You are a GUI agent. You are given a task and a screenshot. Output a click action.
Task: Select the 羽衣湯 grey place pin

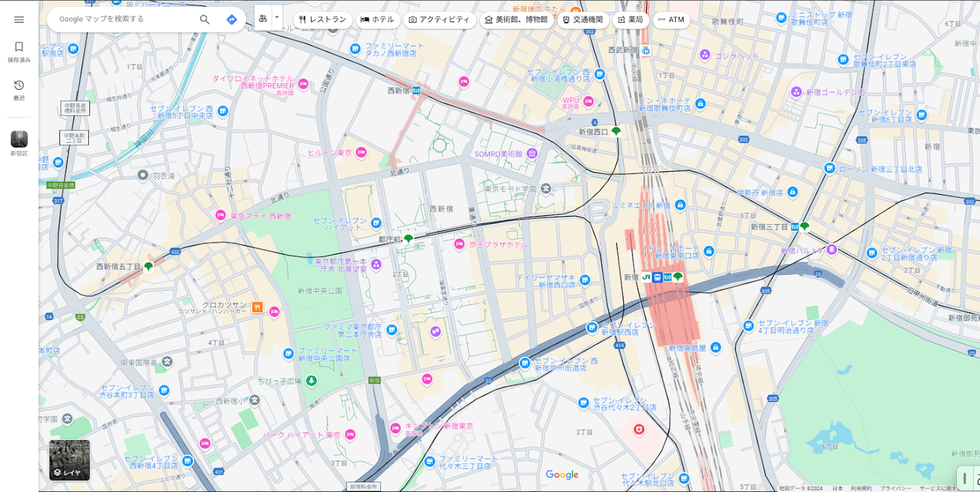[143, 176]
